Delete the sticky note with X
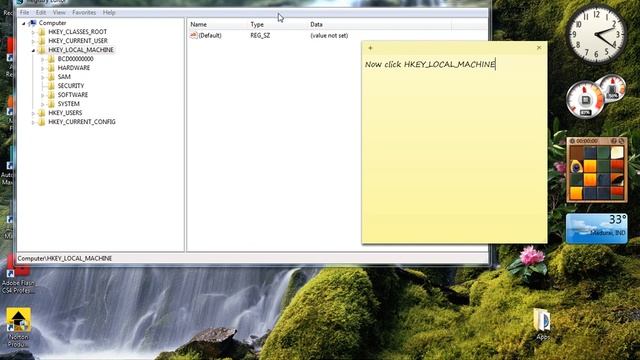This screenshot has width=640, height=360. tap(539, 48)
